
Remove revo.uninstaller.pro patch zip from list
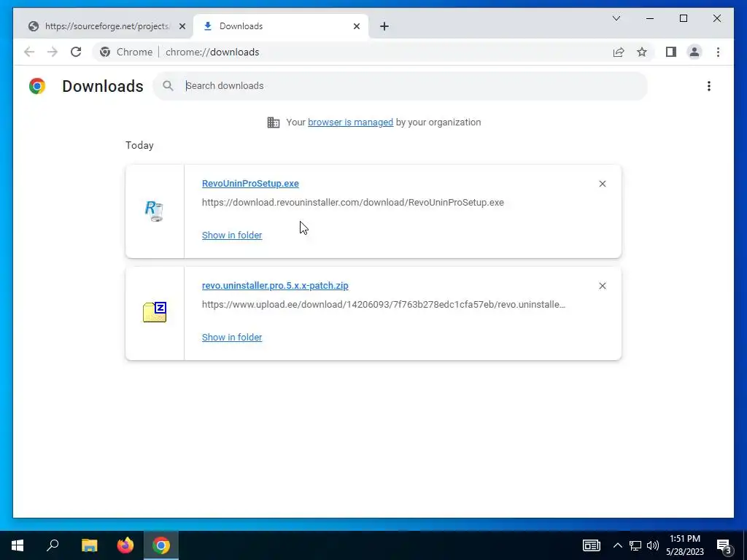602,286
